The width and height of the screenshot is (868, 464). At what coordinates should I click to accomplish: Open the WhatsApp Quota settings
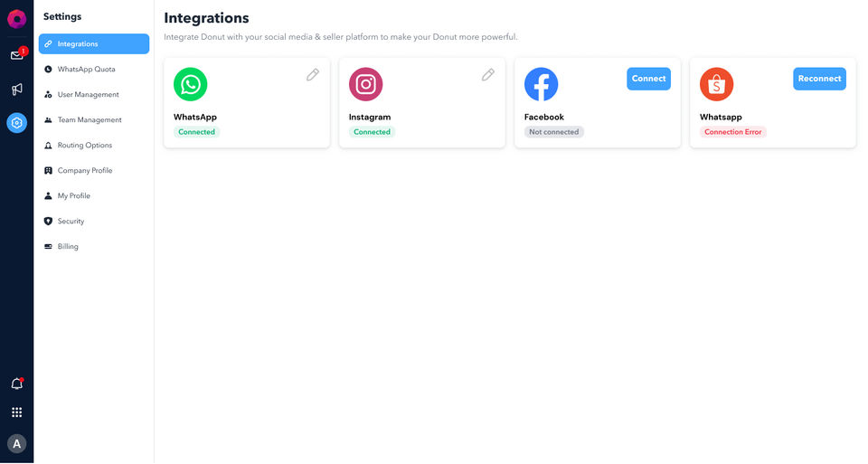click(x=86, y=70)
